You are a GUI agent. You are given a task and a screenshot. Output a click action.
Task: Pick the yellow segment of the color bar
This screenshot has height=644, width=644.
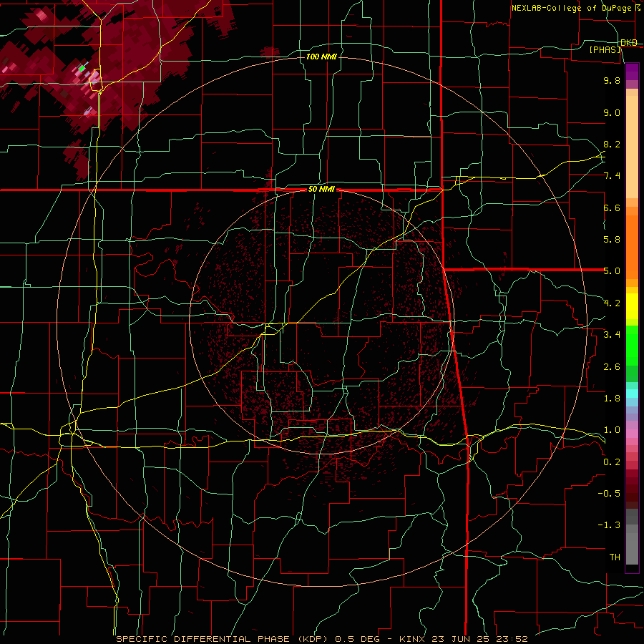coord(632,306)
